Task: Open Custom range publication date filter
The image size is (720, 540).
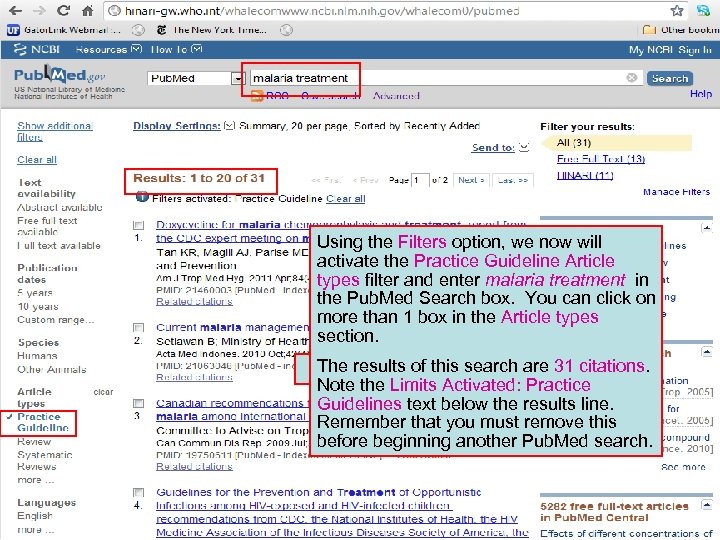Action: [x=56, y=320]
